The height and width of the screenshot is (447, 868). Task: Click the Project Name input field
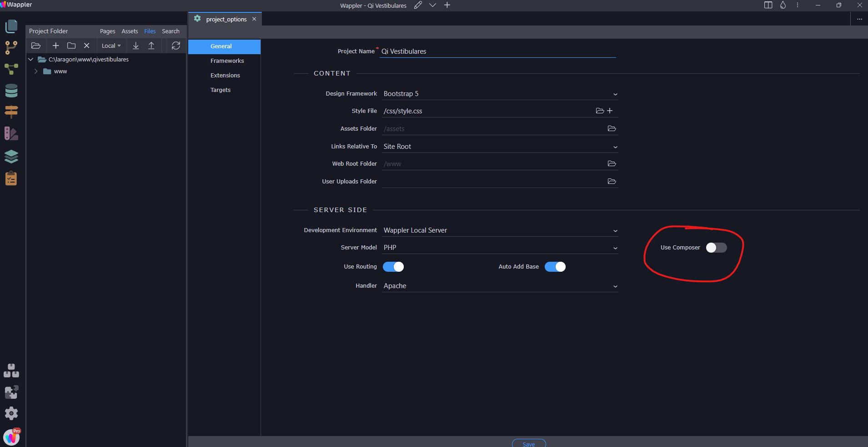497,51
